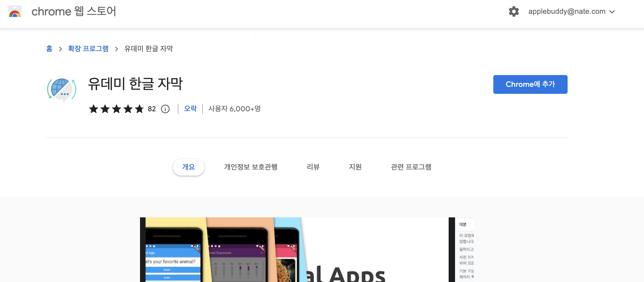Switch to the 개인정보 보호관행 tab

251,167
